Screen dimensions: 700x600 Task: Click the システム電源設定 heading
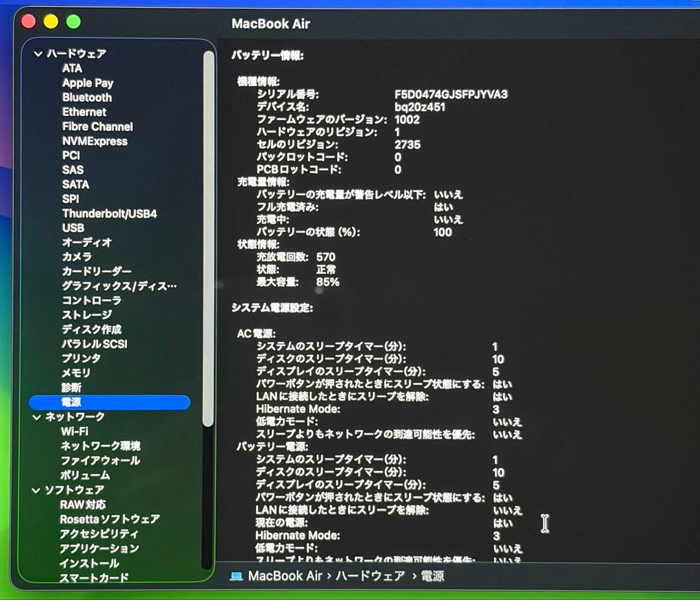tap(272, 308)
